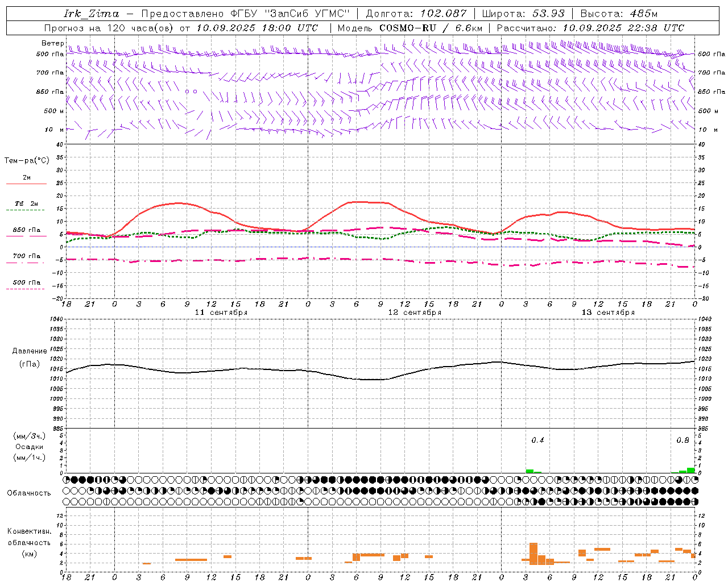This screenshot has height=582, width=728.
Task: Click the model name COSMO-RU / 6.6км
Action: coord(431,28)
